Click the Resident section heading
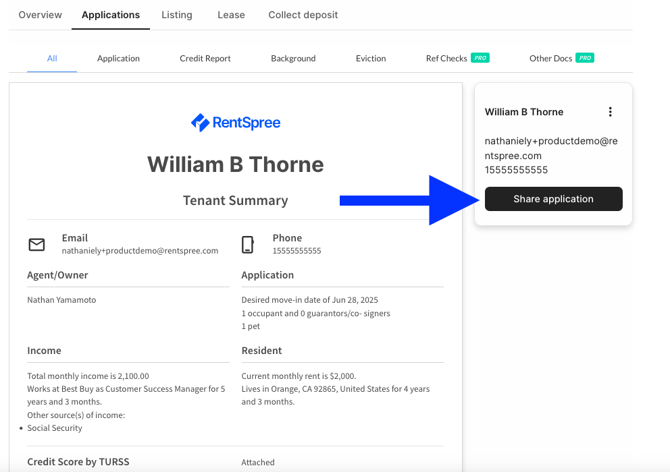The height and width of the screenshot is (472, 670). tap(262, 351)
